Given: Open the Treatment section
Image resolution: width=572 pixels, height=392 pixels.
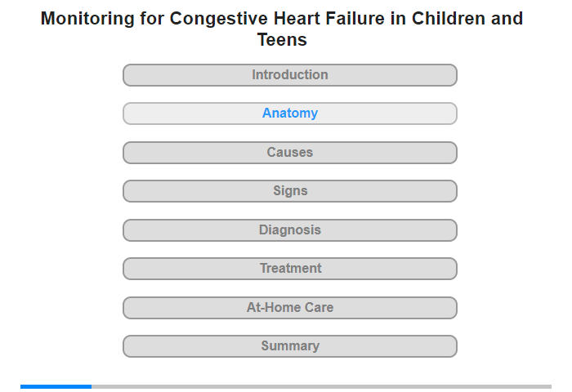Looking at the screenshot, I should pyautogui.click(x=289, y=269).
